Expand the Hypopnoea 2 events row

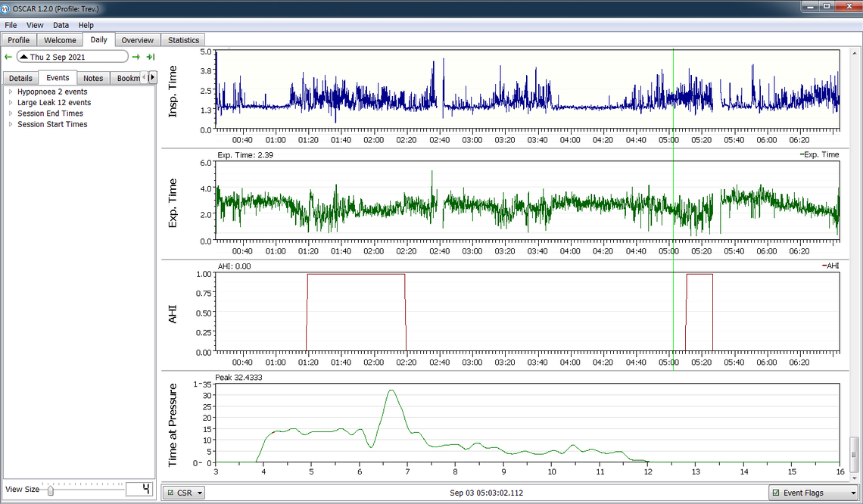[11, 92]
